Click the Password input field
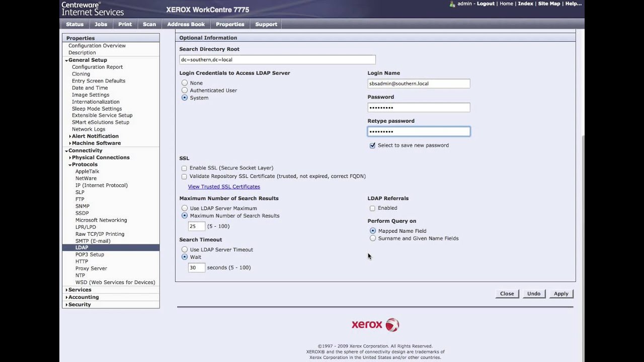 tap(419, 108)
